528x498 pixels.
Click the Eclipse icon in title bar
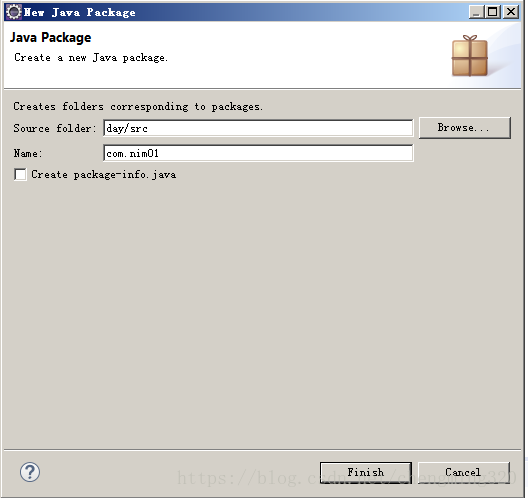click(x=13, y=12)
